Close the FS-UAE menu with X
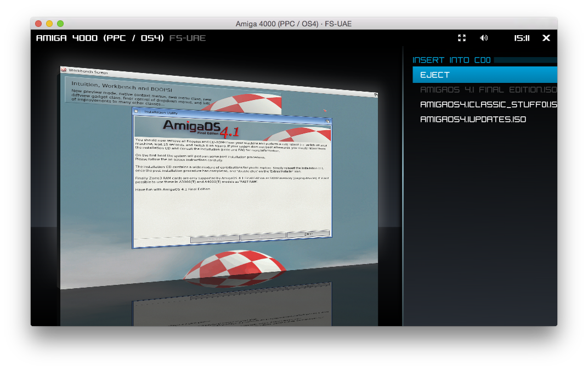588x370 pixels. [x=546, y=38]
